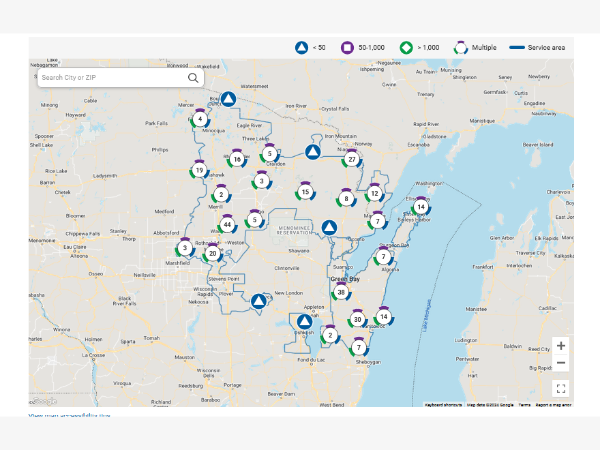Open the cluster marker showing 44 outages

[x=227, y=225]
